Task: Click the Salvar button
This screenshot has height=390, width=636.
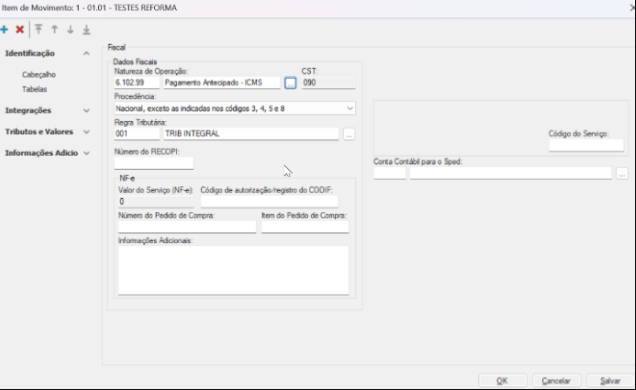Action: point(610,381)
